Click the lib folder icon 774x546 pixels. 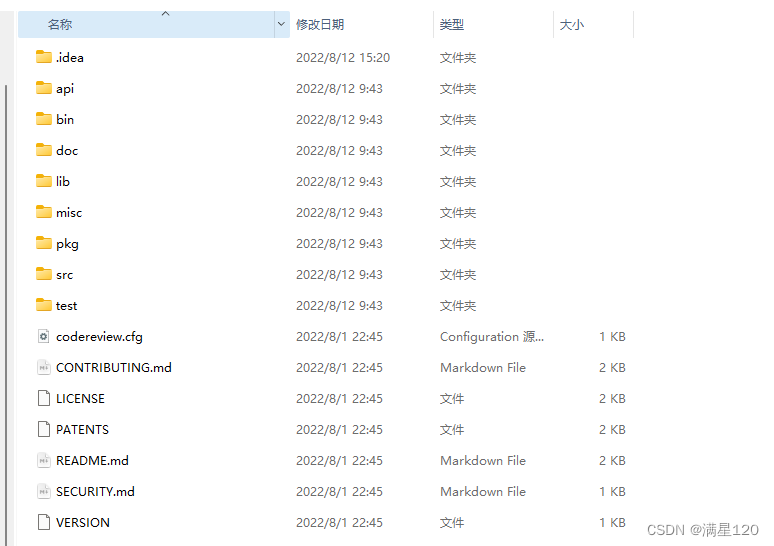[43, 181]
